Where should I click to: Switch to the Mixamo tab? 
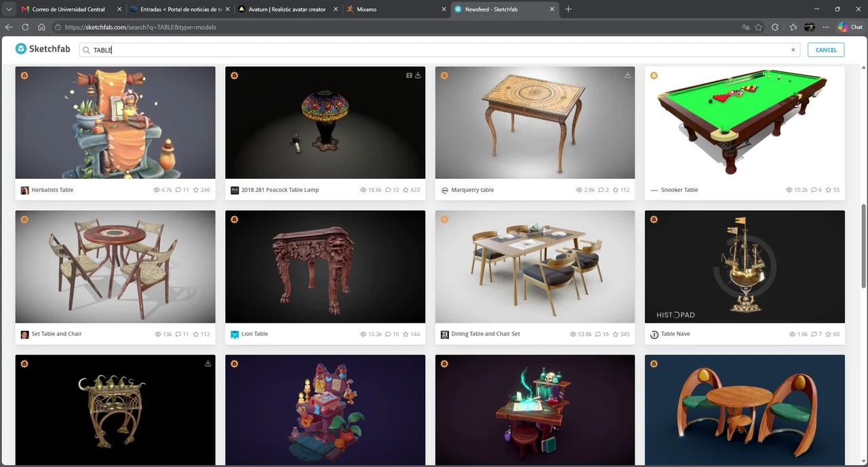tap(397, 9)
